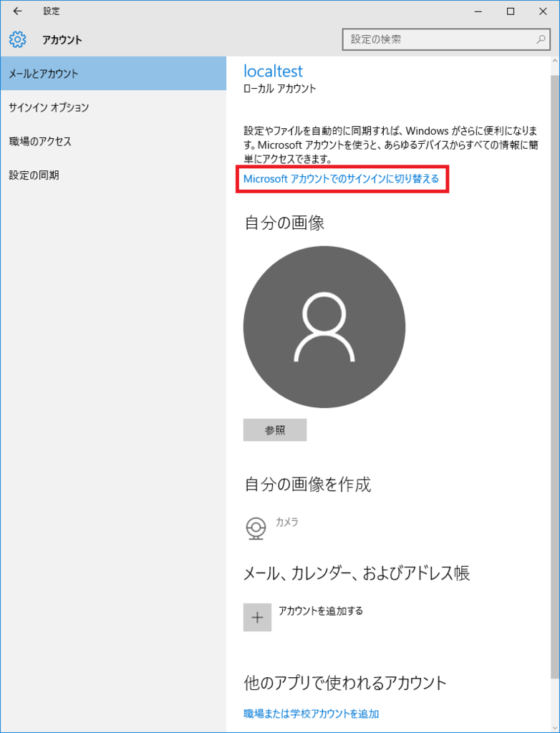
Task: Click the カメラ label
Action: (x=286, y=522)
